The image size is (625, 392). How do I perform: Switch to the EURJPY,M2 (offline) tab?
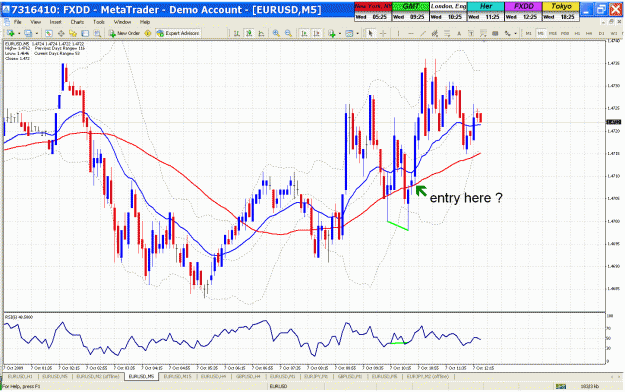pyautogui.click(x=428, y=376)
